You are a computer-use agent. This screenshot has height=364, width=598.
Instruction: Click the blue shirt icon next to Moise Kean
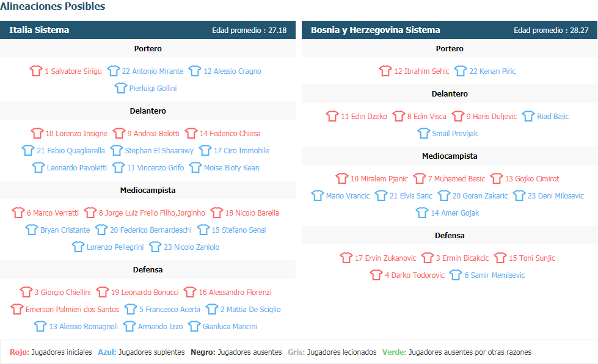195,167
